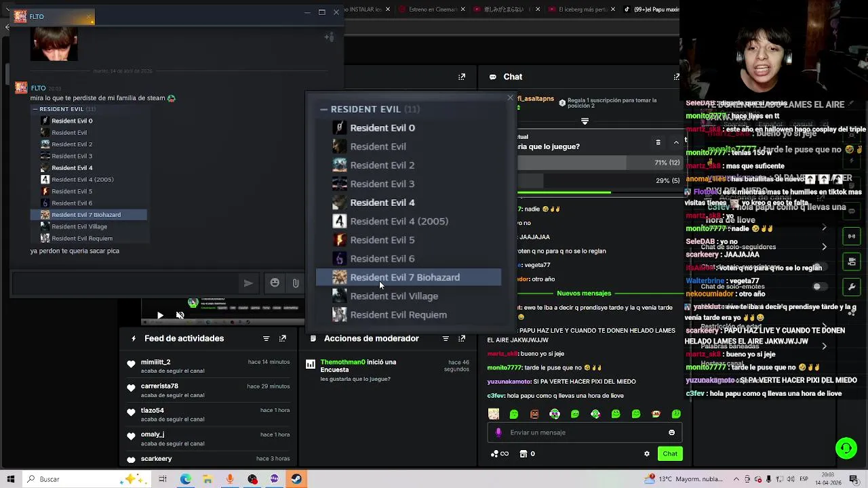Open filter menu of Feed de actividades
This screenshot has height=488, width=868.
coord(266,338)
